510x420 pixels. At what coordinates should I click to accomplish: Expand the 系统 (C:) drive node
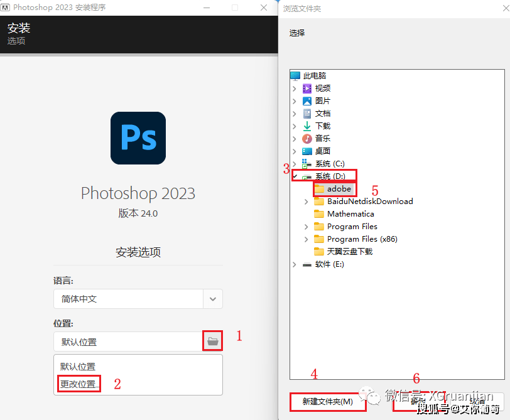(295, 163)
